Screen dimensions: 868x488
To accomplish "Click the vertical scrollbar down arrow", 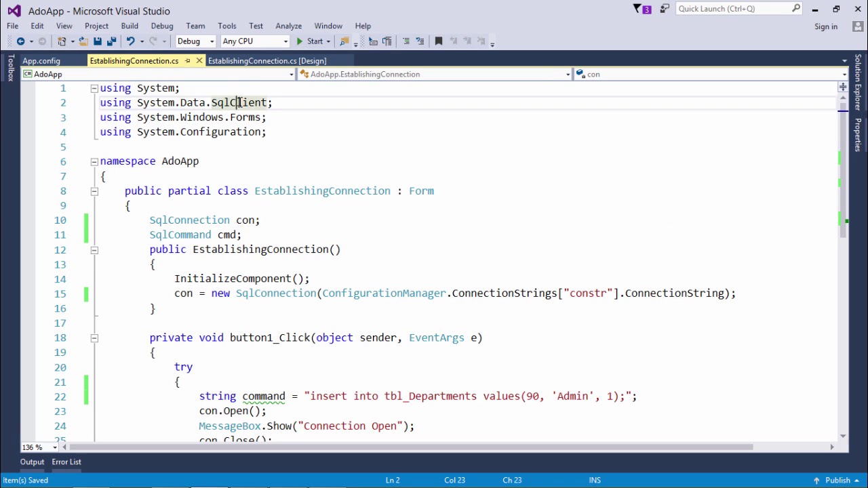I will 843,436.
